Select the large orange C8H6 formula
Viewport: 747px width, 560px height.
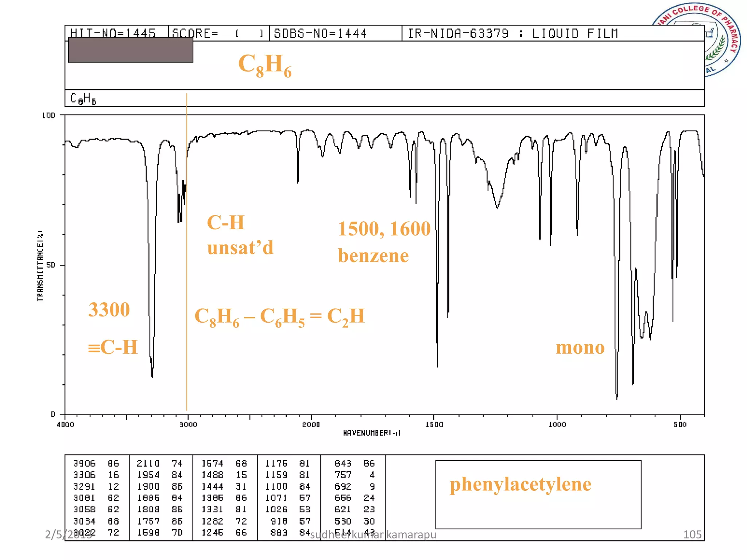click(265, 66)
